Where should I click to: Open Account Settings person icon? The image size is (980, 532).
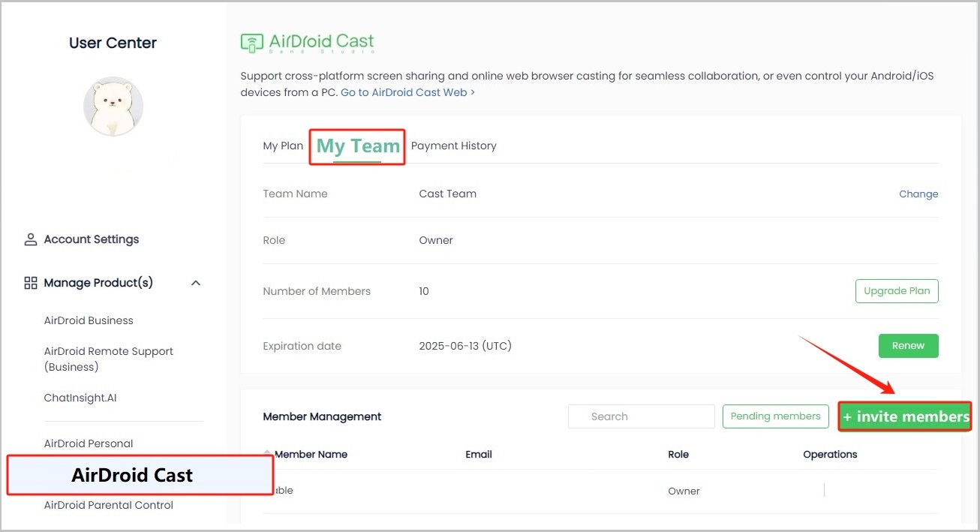pos(31,239)
